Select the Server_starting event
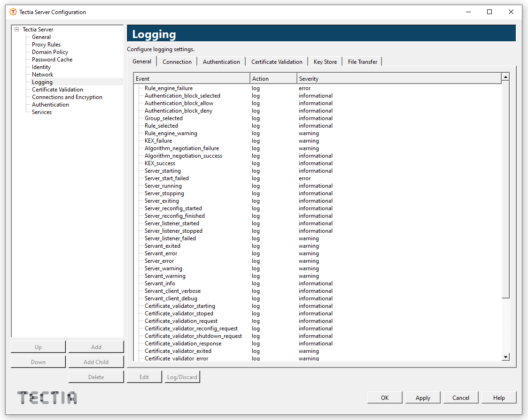Viewport: 528px width, 420px height. click(163, 171)
